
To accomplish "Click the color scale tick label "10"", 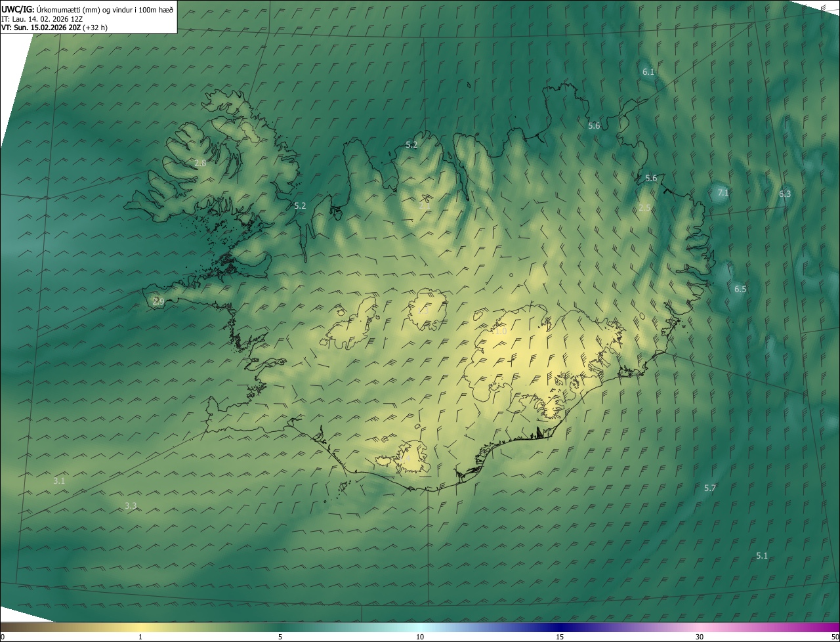I will point(420,637).
